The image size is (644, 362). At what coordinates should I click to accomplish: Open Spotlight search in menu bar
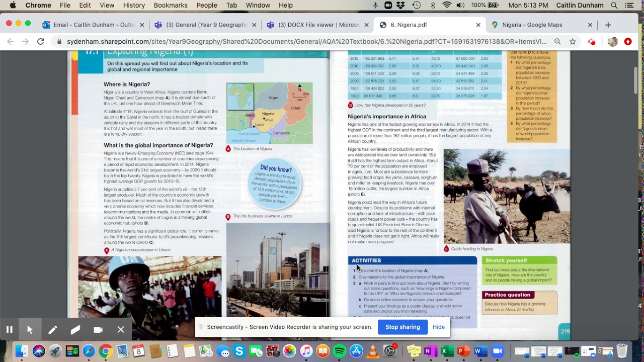click(614, 6)
